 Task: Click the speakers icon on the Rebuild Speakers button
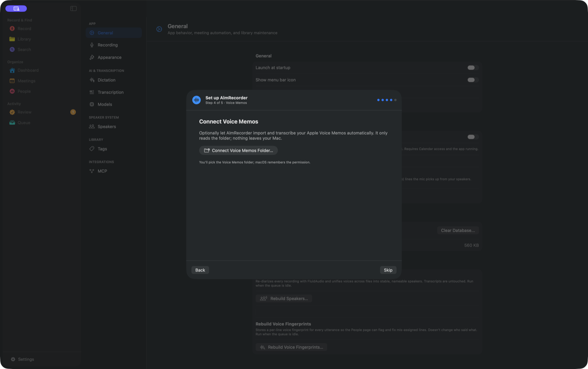click(x=263, y=298)
